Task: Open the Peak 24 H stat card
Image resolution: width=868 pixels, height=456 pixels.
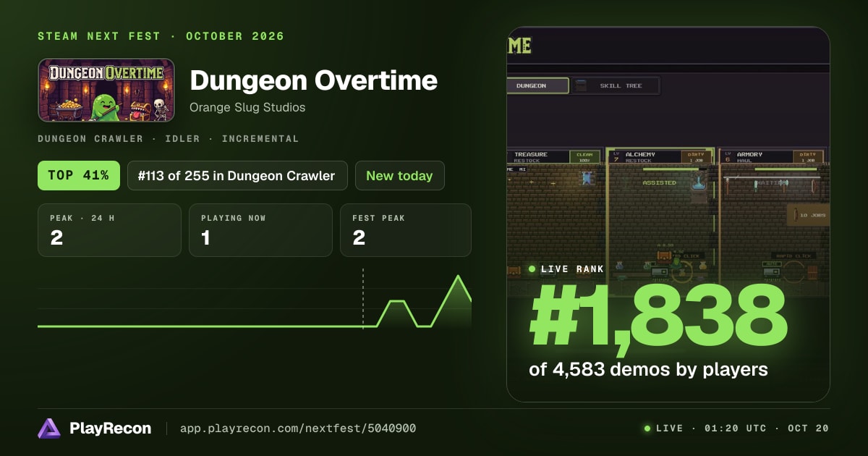Action: (109, 230)
